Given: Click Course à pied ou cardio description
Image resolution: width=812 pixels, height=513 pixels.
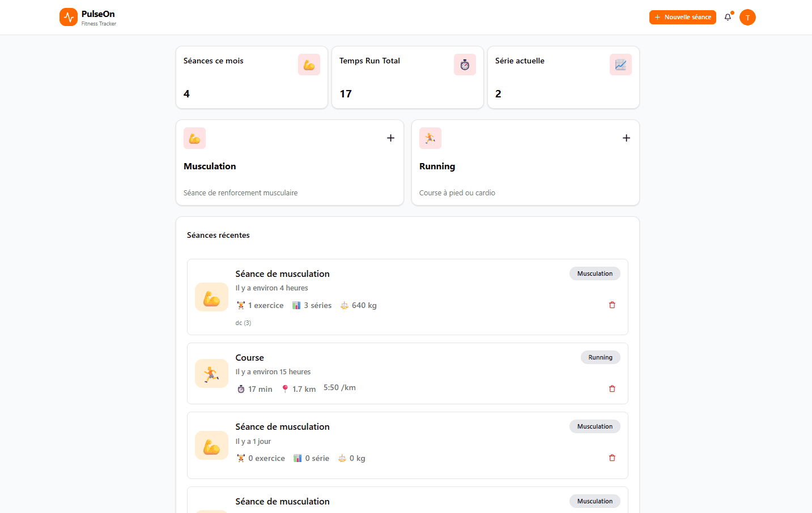Looking at the screenshot, I should click(x=457, y=193).
